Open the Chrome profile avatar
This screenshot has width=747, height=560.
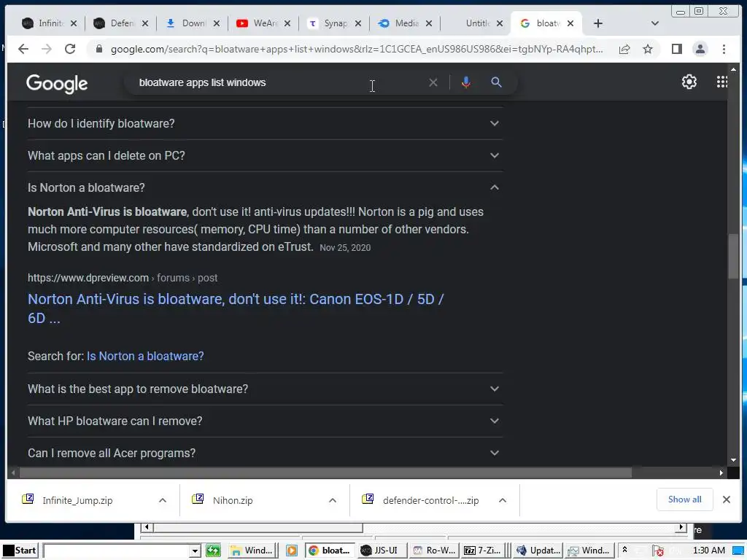click(x=700, y=49)
